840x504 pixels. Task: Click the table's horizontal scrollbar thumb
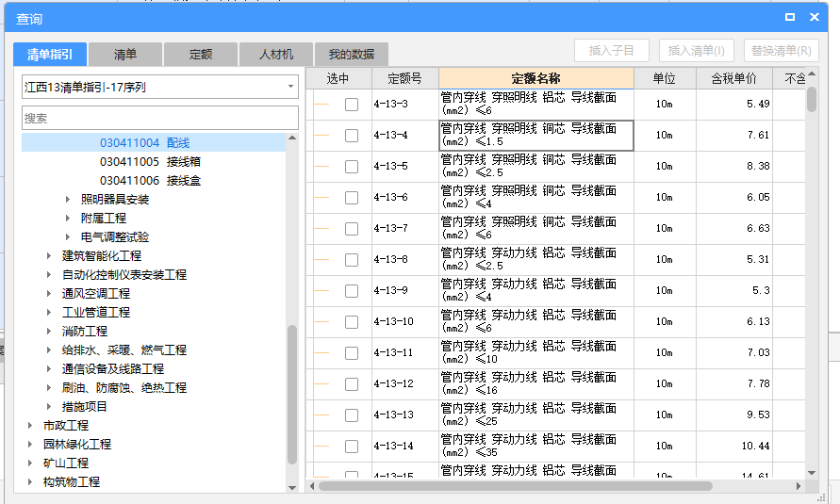tap(516, 486)
